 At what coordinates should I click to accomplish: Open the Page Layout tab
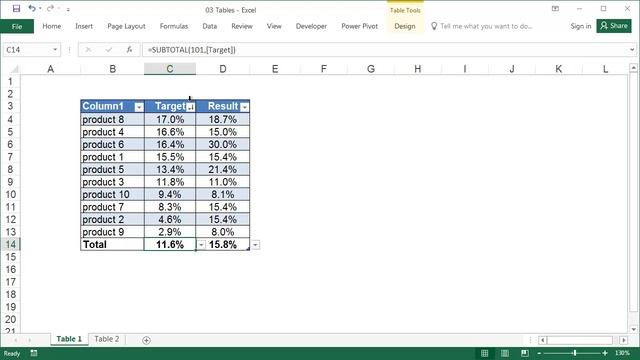pyautogui.click(x=126, y=26)
